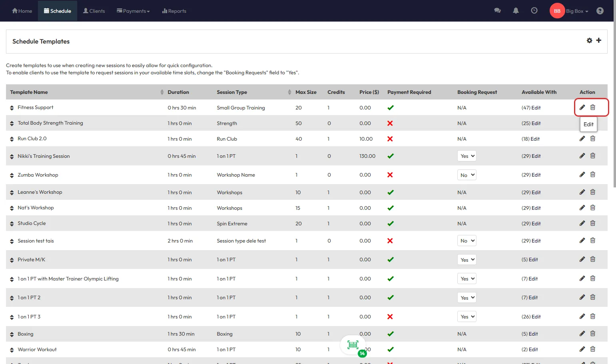Viewport: 616px width, 364px height.
Task: Sort table by Template Name column
Action: (29, 92)
